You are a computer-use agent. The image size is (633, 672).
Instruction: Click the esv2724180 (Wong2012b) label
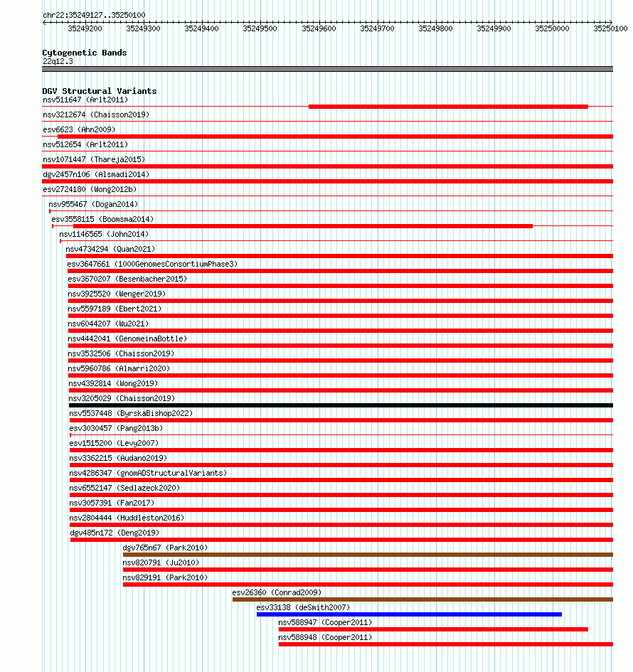[90, 190]
